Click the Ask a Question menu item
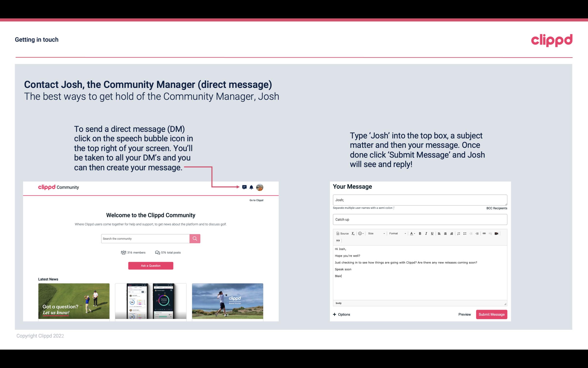Screen dimensions: 588x368 pos(150,265)
